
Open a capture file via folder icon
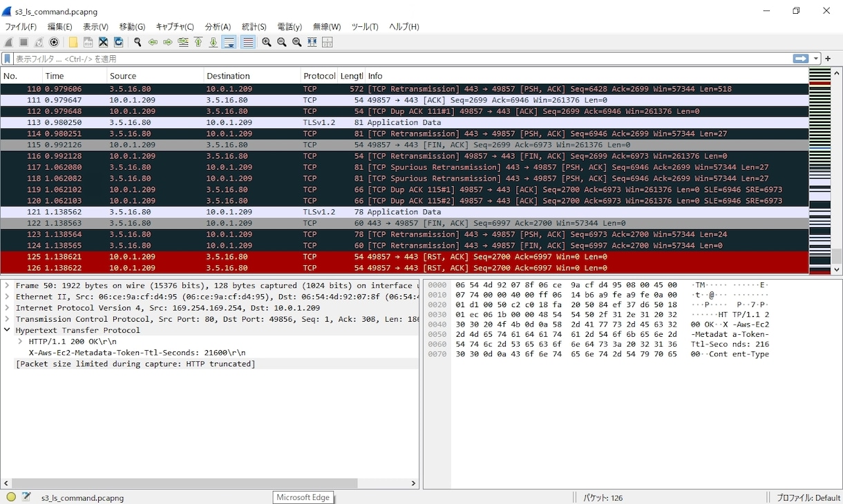tap(73, 42)
